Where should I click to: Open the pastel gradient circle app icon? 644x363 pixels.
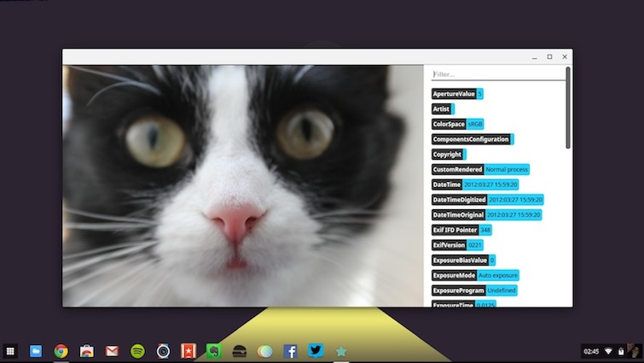[x=265, y=352]
